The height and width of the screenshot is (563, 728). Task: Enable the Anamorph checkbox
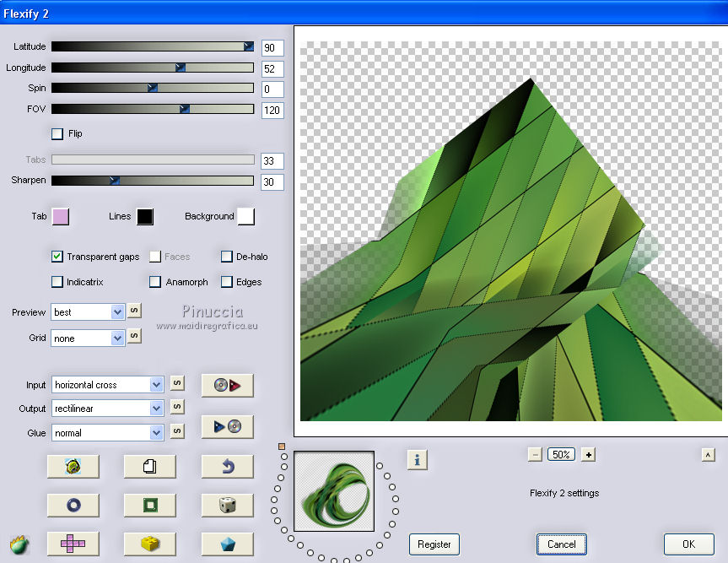pyautogui.click(x=155, y=282)
